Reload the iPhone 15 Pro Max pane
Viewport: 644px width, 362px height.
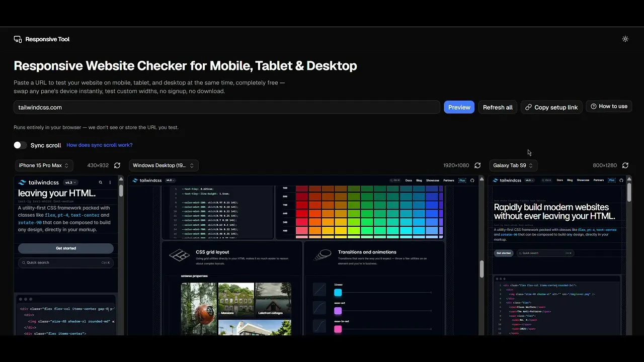point(117,165)
